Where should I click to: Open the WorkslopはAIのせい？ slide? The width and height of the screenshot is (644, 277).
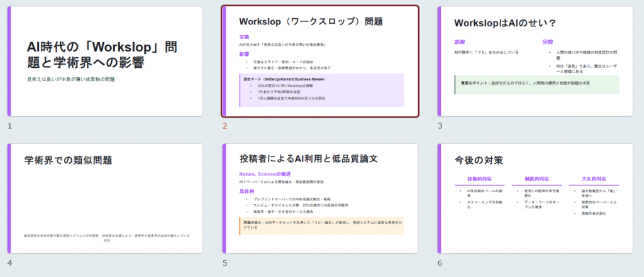coord(535,62)
